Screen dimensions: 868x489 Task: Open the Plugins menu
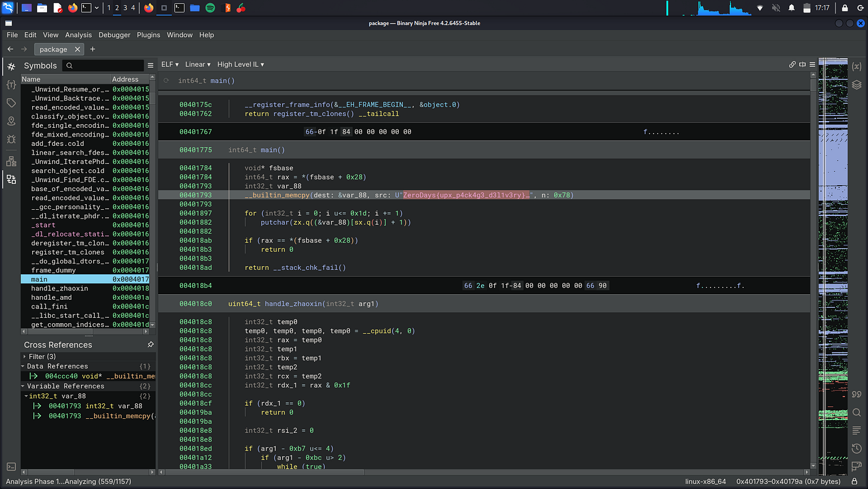tap(148, 35)
